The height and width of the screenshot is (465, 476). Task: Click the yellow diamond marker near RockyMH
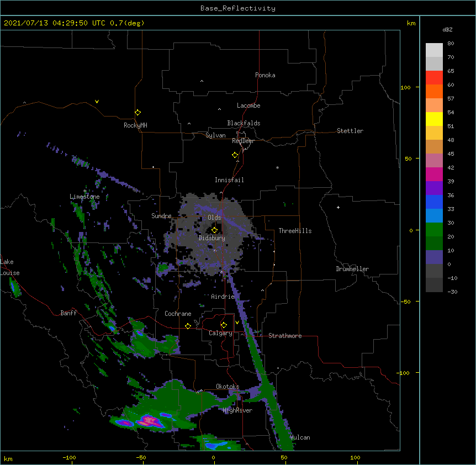pos(137,113)
